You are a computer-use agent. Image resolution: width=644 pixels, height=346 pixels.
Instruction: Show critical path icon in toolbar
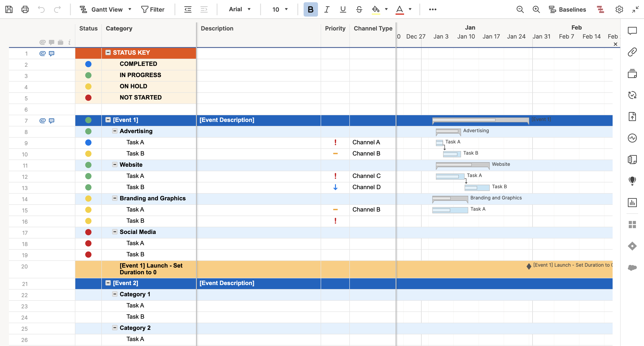[600, 9]
